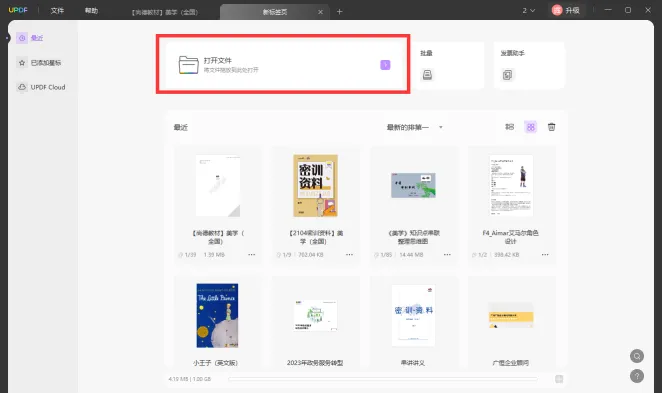Open the 2023年政务服务 document thumbnail
662x393 pixels.
315,315
